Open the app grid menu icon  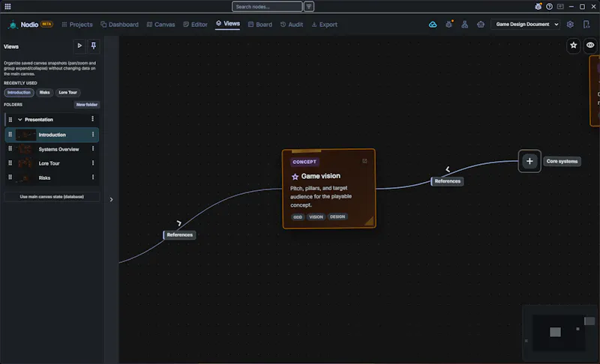click(7, 7)
